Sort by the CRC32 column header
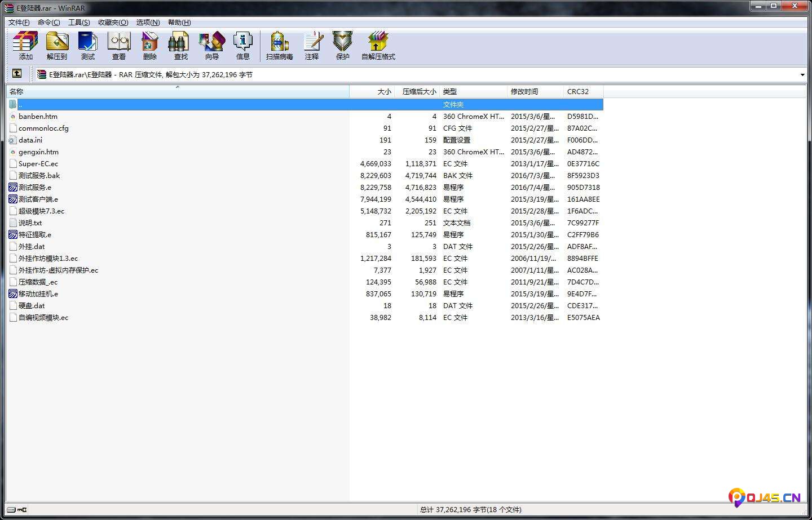This screenshot has width=812, height=520. [x=584, y=91]
